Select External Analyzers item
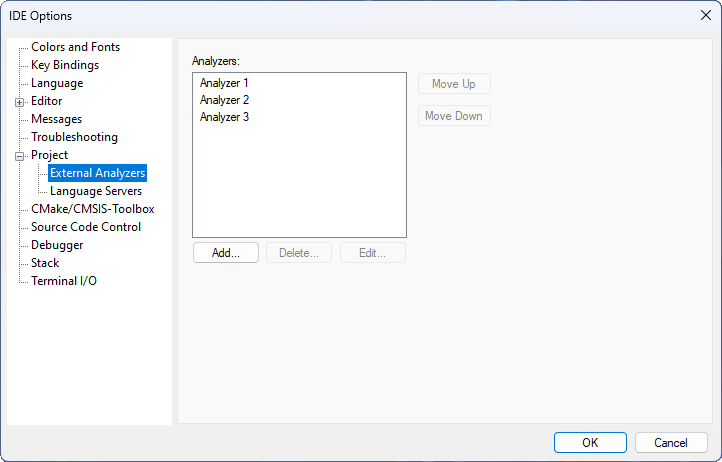Image resolution: width=722 pixels, height=462 pixels. [97, 173]
